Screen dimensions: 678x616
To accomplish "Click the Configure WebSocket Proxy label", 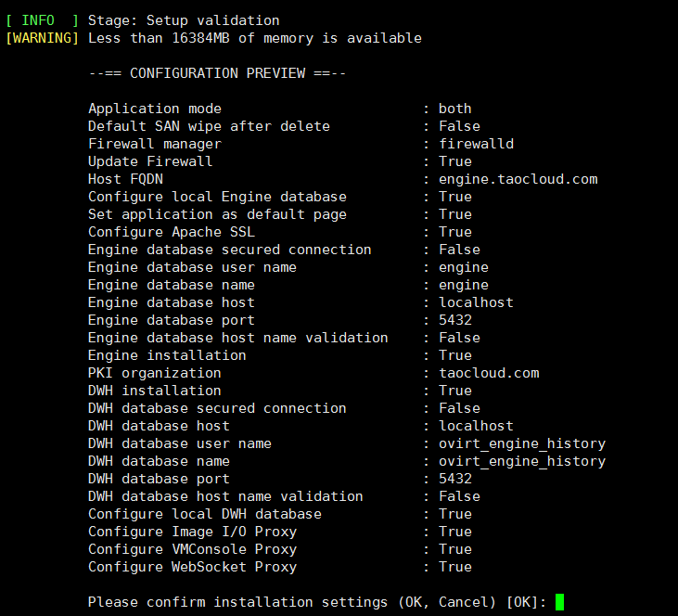I will point(192,567).
